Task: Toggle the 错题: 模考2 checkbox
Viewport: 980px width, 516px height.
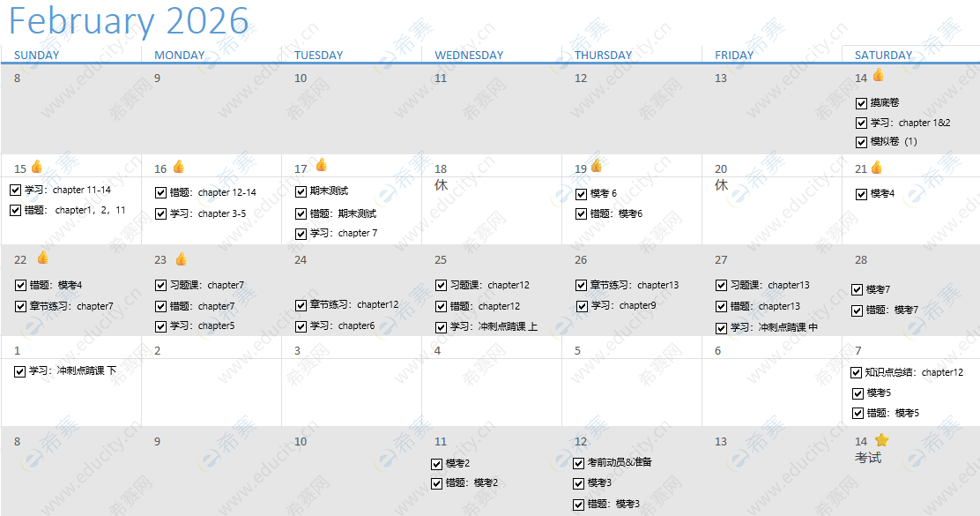Action: [436, 483]
